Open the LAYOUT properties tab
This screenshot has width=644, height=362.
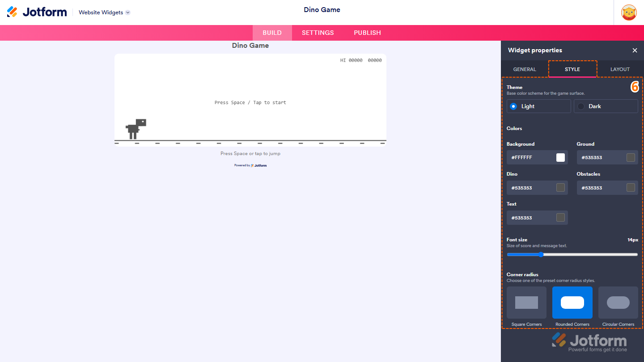[x=620, y=69]
